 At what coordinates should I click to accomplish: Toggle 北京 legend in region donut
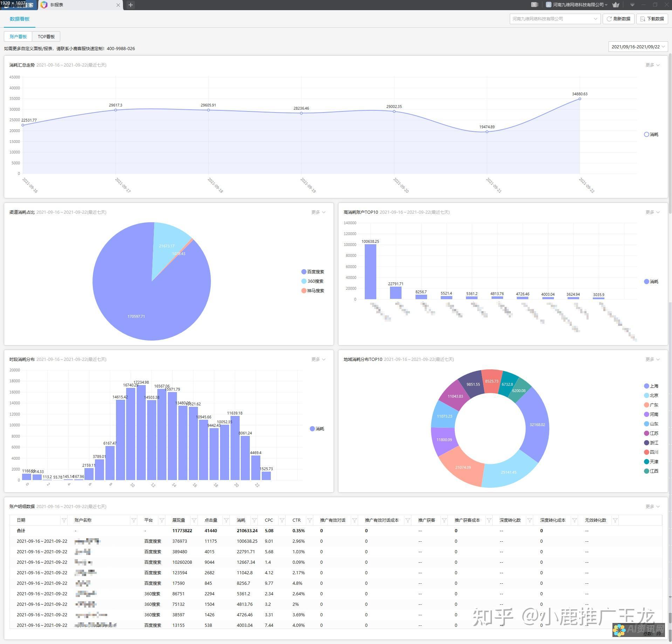point(651,396)
